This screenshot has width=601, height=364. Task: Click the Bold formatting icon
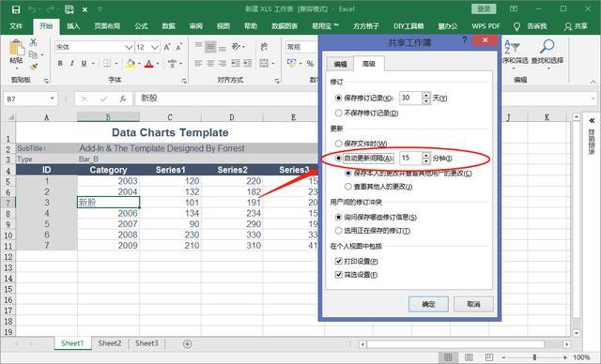[60, 64]
